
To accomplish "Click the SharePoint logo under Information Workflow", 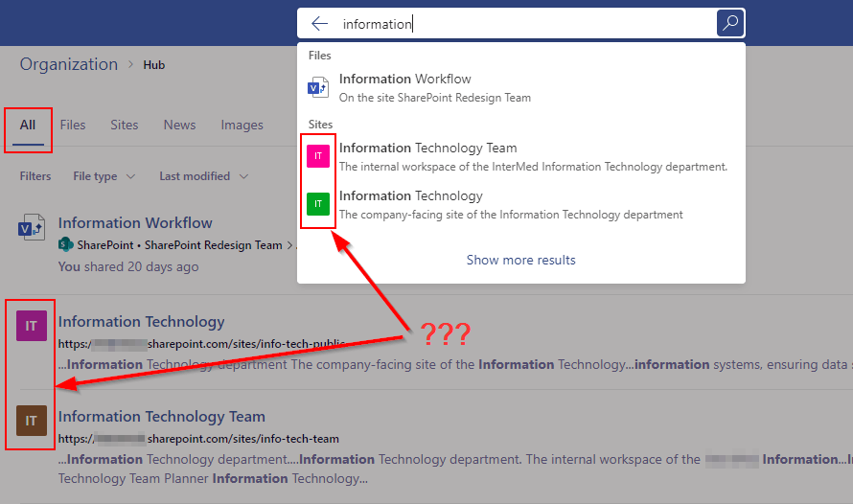I will 66,245.
